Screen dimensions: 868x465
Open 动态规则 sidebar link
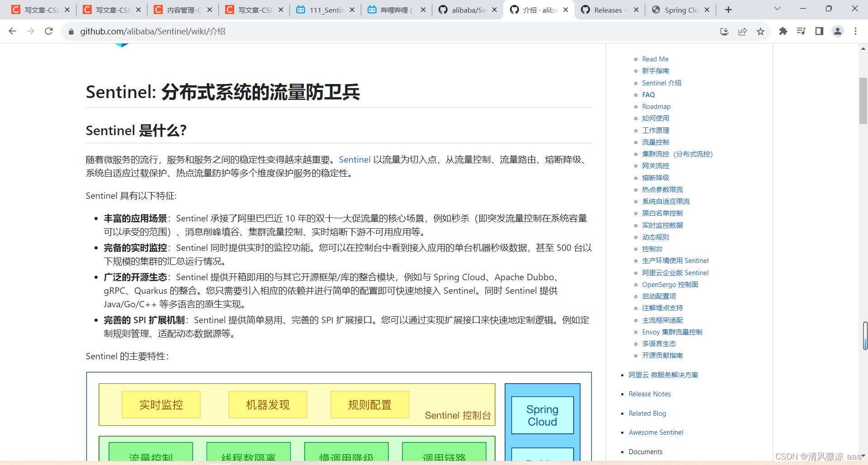[x=656, y=237]
